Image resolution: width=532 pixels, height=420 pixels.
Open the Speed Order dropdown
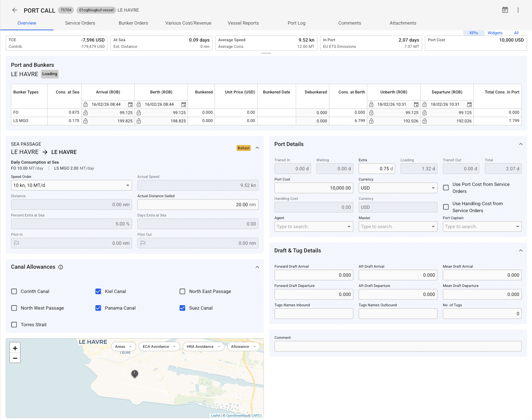71,185
